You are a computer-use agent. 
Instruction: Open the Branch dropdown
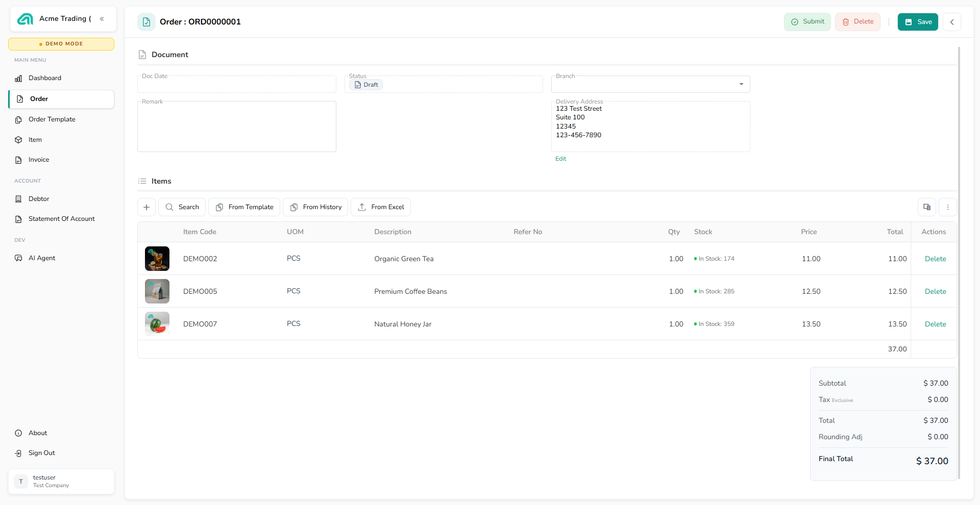click(x=651, y=84)
